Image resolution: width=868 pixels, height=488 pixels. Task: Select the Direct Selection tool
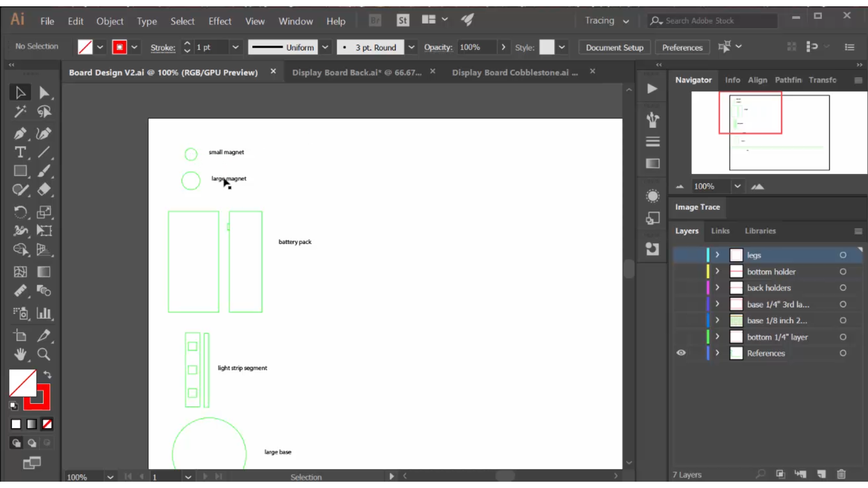pos(44,93)
